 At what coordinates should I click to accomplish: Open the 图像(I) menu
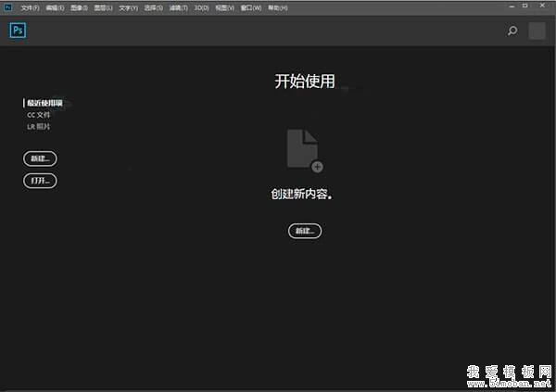point(79,7)
